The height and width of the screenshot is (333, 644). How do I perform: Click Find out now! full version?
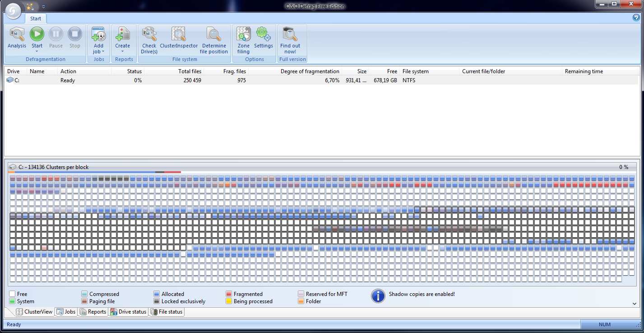290,41
